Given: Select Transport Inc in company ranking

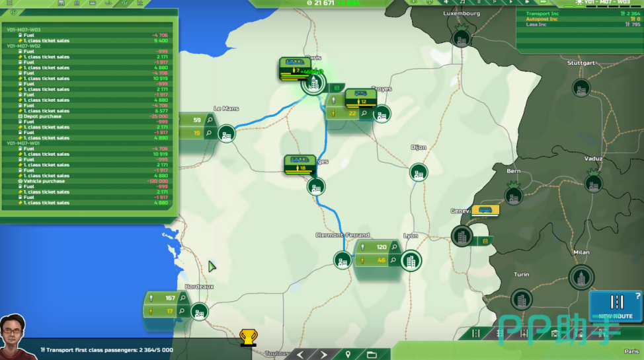Looking at the screenshot, I should point(543,14).
